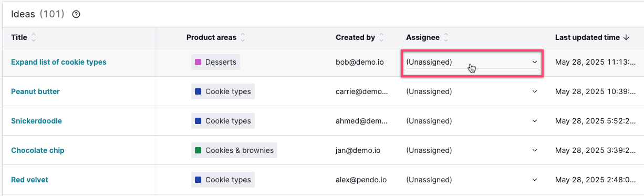Screen dimensions: 644x196
Task: Click blue color square in Peanut butter row
Action: coord(198,91)
